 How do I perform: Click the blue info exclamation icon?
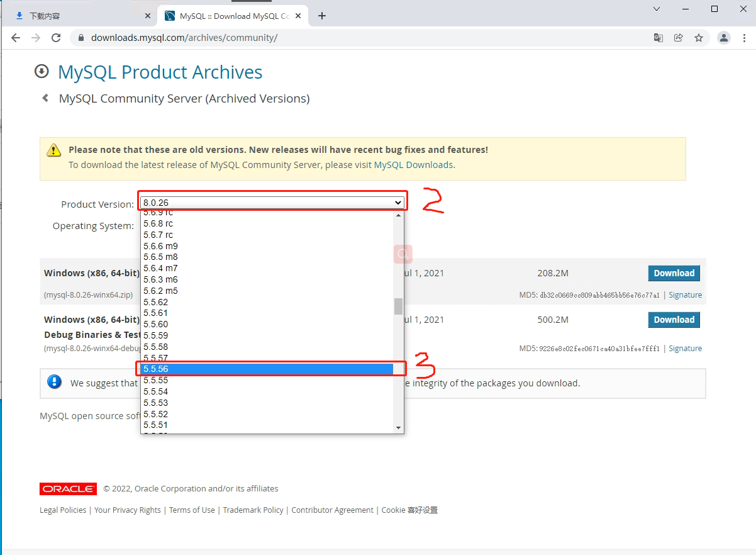pos(55,381)
